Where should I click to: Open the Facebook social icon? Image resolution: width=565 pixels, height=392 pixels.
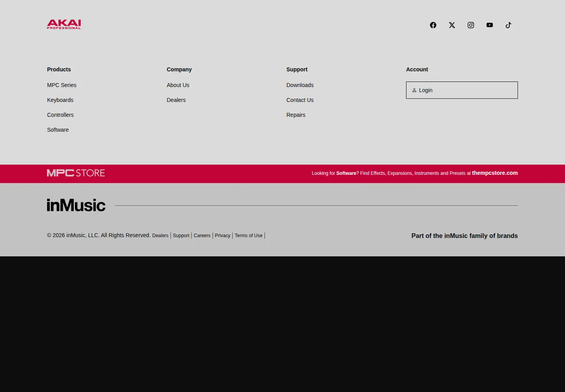(433, 25)
